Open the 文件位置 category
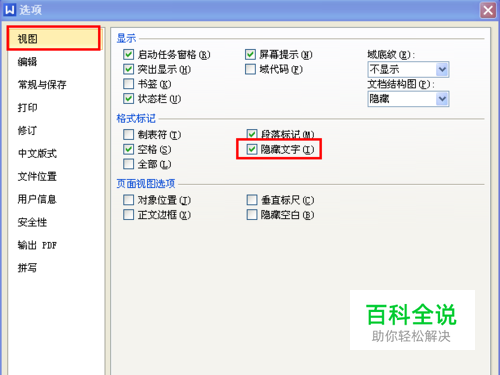 [37, 176]
